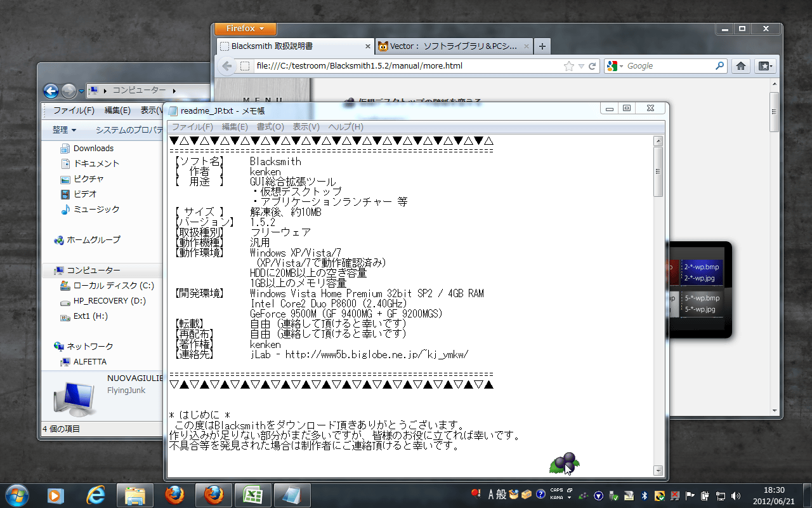Screen dimensions: 812x508
Task: Open the volume speaker tray icon
Action: point(736,495)
